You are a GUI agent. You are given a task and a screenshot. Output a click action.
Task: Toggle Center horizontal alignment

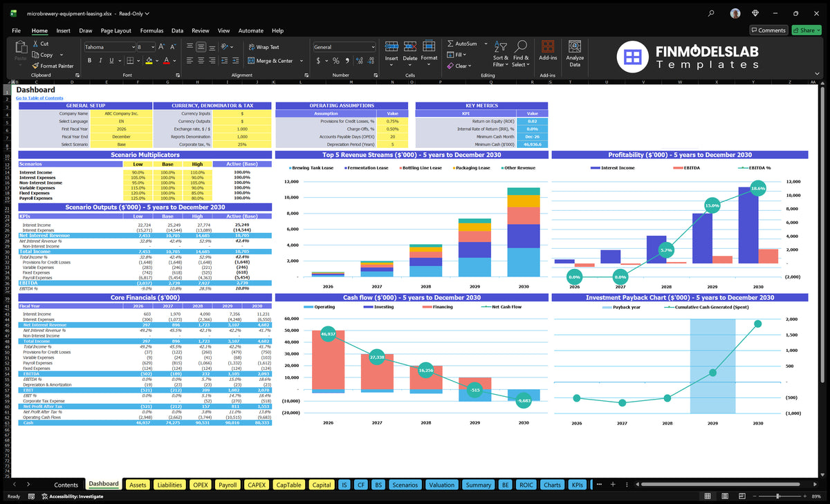[201, 61]
